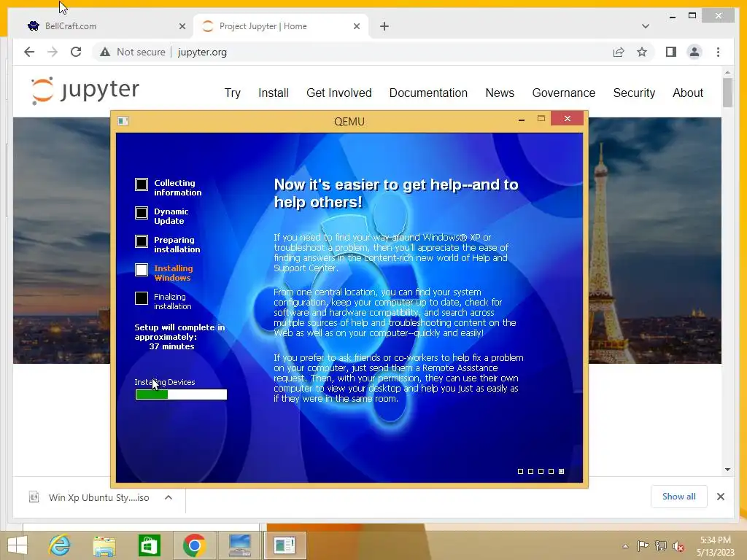Image resolution: width=747 pixels, height=560 pixels.
Task: Expand the tab search chevron in Chrome
Action: (x=645, y=26)
